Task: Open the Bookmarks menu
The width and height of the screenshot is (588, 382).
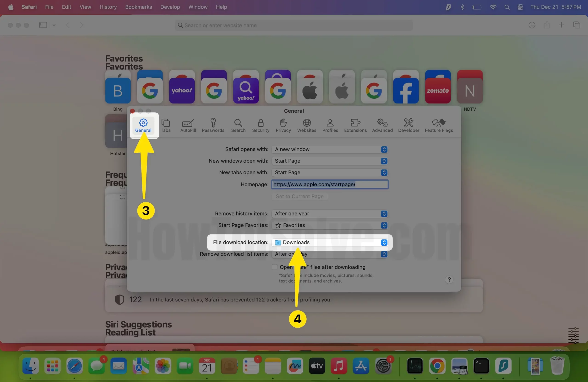Action: click(x=138, y=7)
